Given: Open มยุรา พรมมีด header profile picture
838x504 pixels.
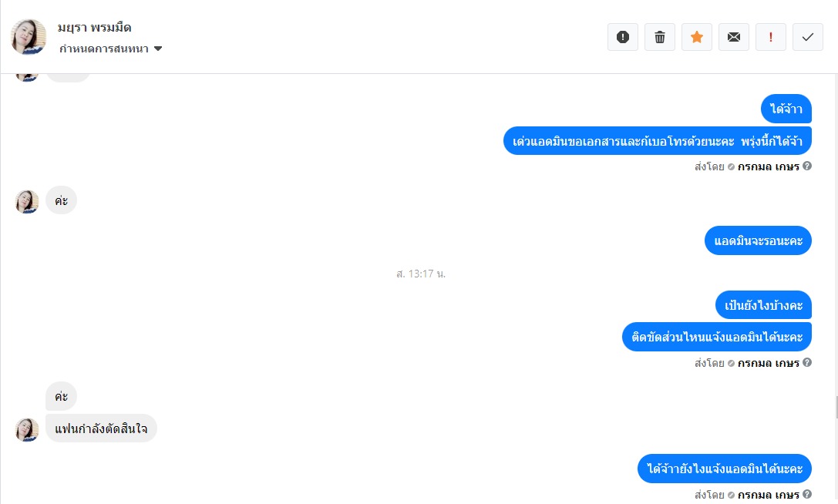Looking at the screenshot, I should [x=29, y=37].
